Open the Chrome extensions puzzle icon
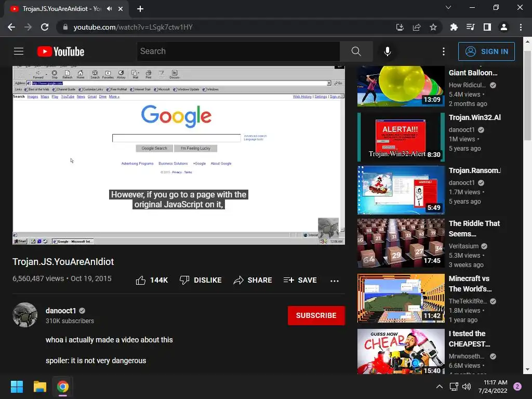This screenshot has height=399, width=532. pyautogui.click(x=454, y=27)
